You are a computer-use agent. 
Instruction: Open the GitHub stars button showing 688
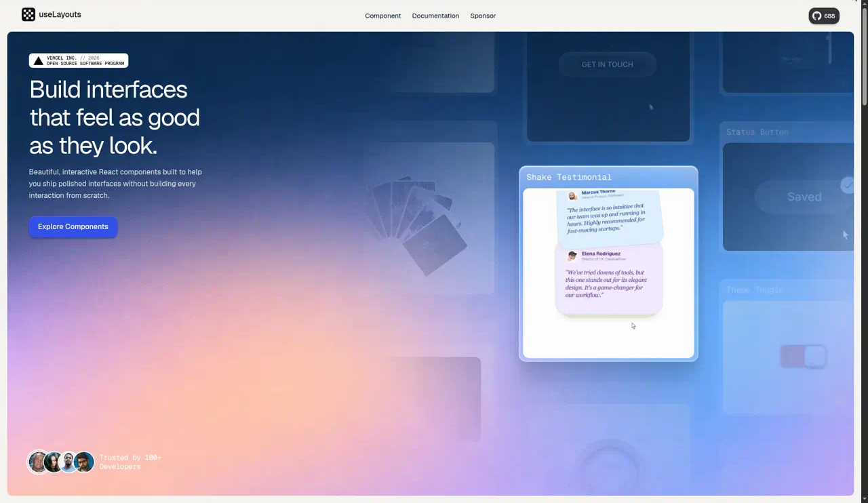(x=824, y=16)
